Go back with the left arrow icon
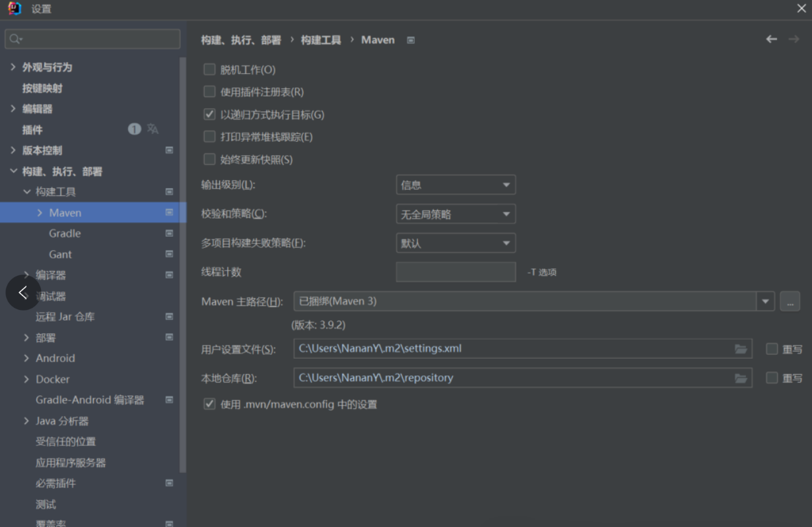Viewport: 812px width, 527px height. pos(771,40)
